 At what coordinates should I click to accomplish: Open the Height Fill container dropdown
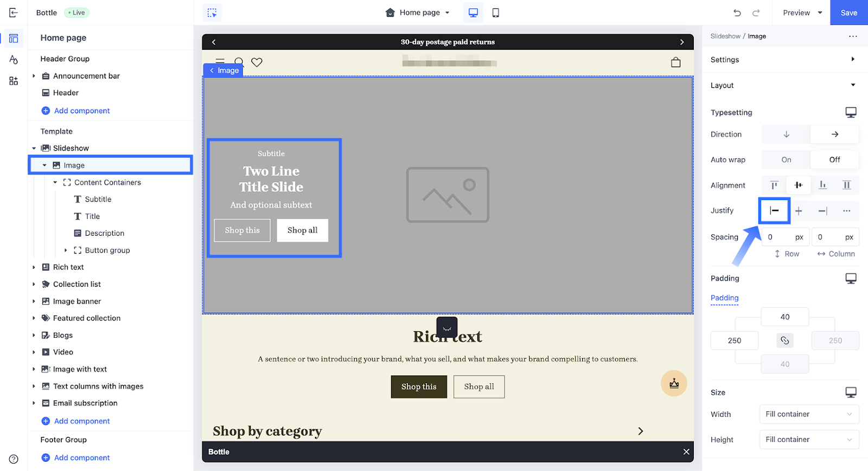pyautogui.click(x=809, y=440)
